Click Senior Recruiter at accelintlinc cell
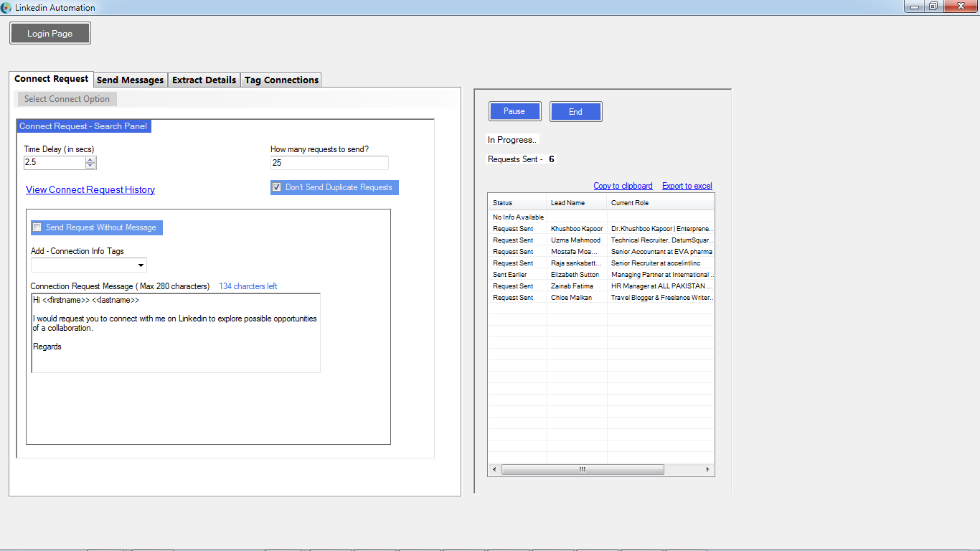The image size is (980, 551). tap(661, 263)
